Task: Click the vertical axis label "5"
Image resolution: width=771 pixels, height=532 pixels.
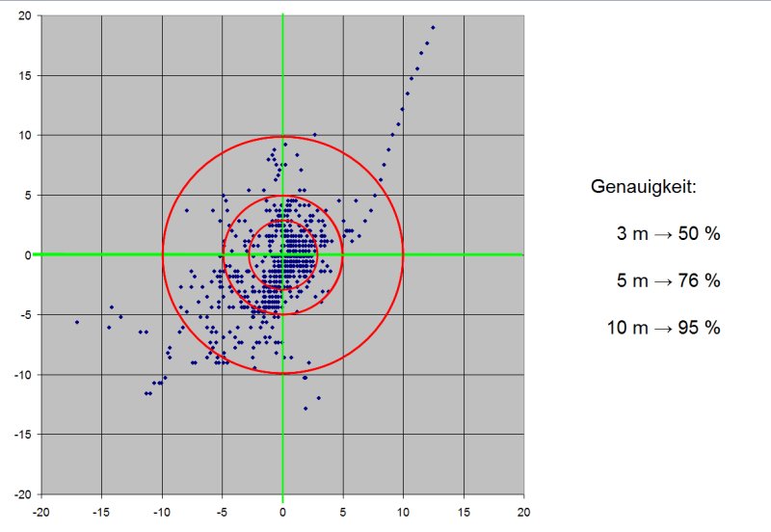Action: (x=28, y=196)
